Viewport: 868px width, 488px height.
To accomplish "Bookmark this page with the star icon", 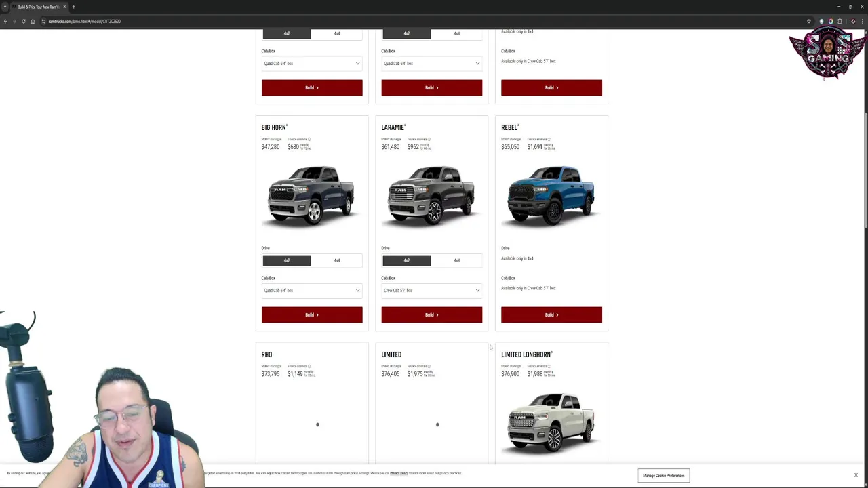I will pos(808,21).
